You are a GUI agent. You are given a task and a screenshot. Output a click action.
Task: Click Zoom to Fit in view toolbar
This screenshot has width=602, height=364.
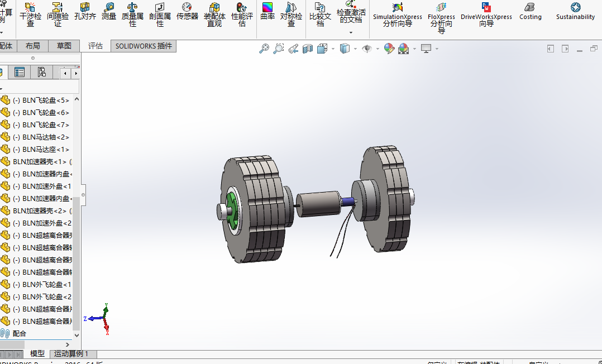click(264, 49)
